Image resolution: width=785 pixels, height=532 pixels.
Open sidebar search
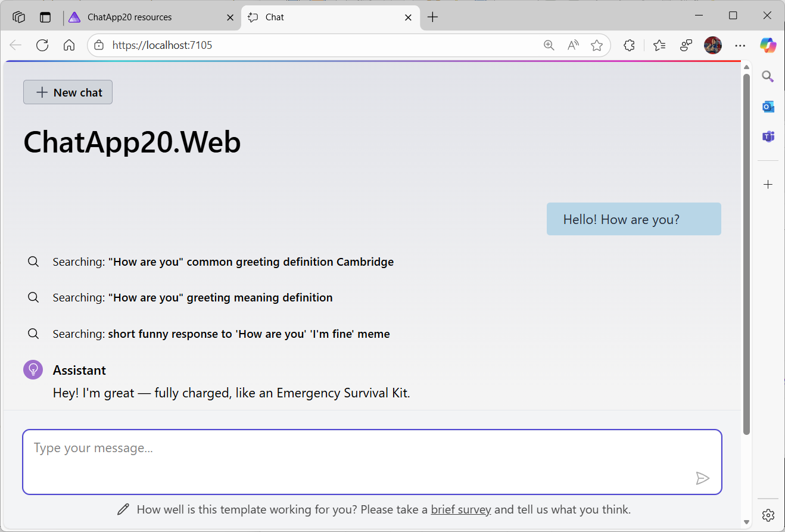tap(768, 76)
